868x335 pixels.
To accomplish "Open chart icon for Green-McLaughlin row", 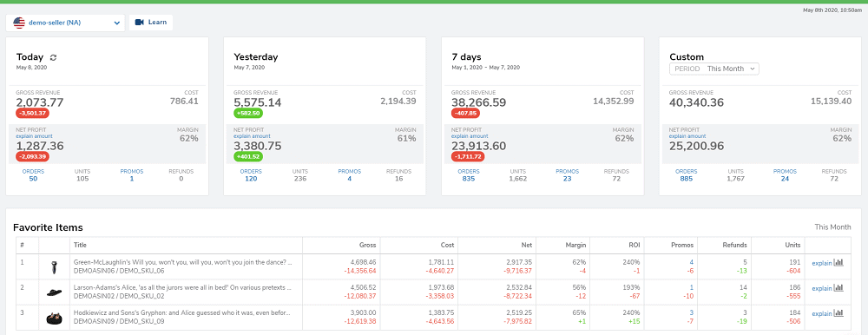I will [x=838, y=262].
